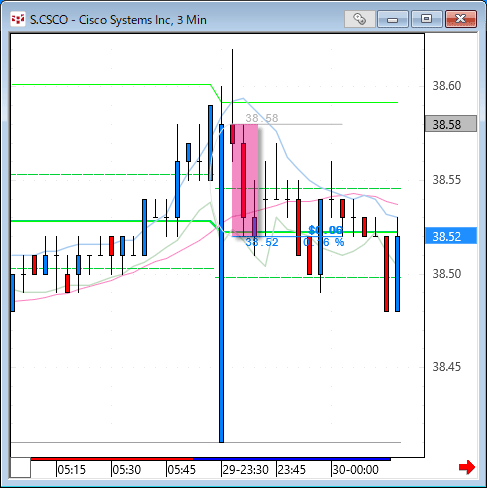Click the 05:15 time axis label

[71, 470]
